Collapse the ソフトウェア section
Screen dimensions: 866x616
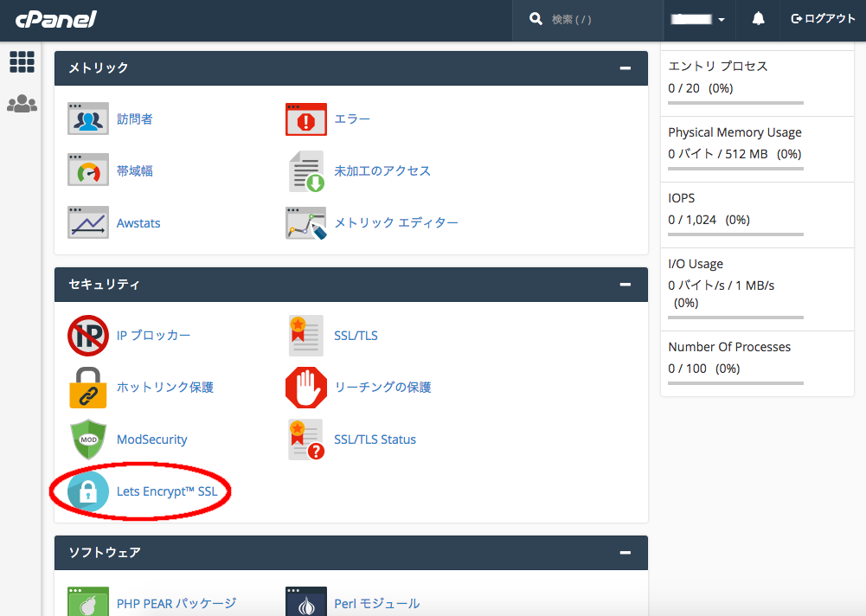pos(625,552)
